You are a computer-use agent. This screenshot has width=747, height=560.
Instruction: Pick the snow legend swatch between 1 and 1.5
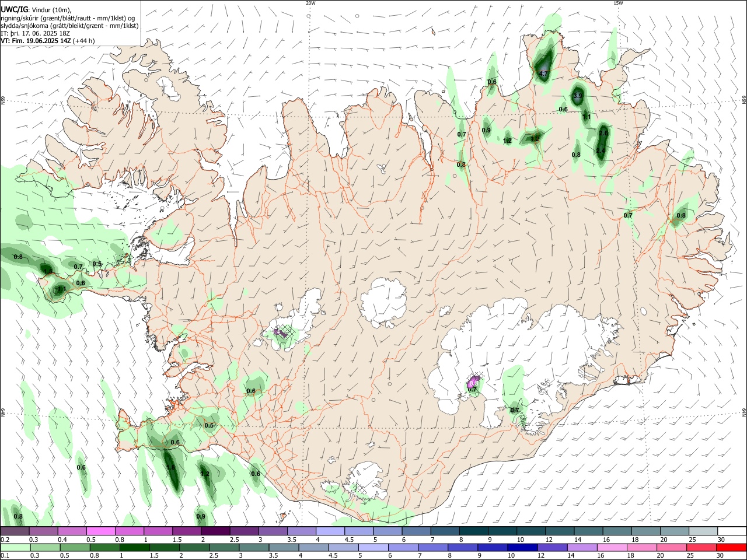pos(158,531)
